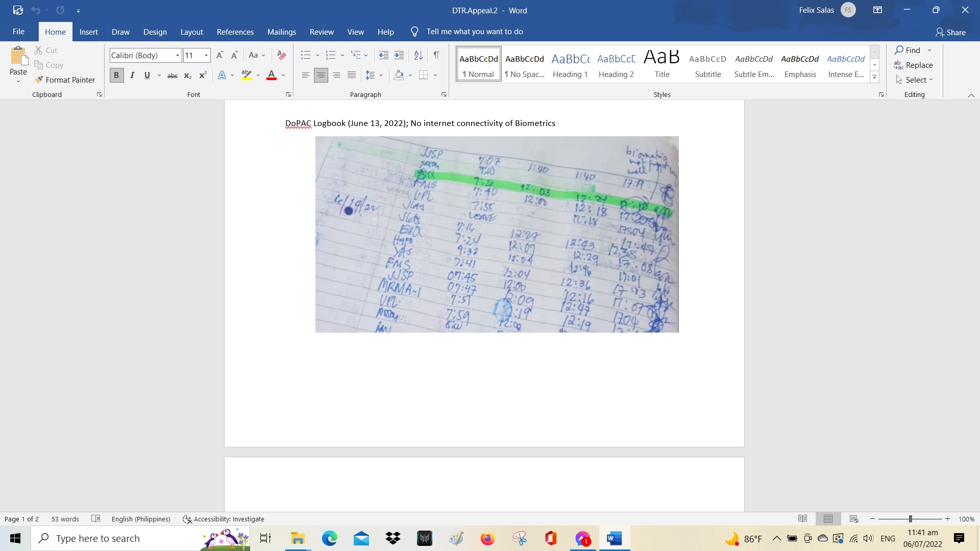The height and width of the screenshot is (551, 980).
Task: Expand the Styles gallery more arrow
Action: 874,78
